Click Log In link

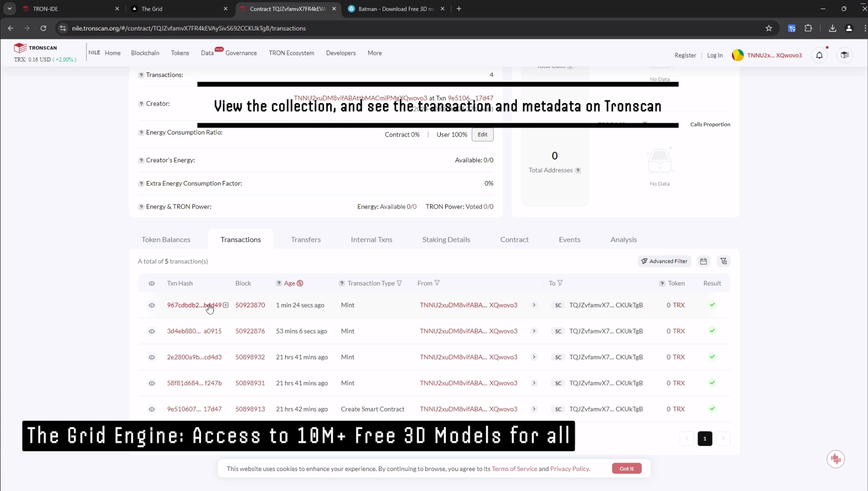pos(715,55)
